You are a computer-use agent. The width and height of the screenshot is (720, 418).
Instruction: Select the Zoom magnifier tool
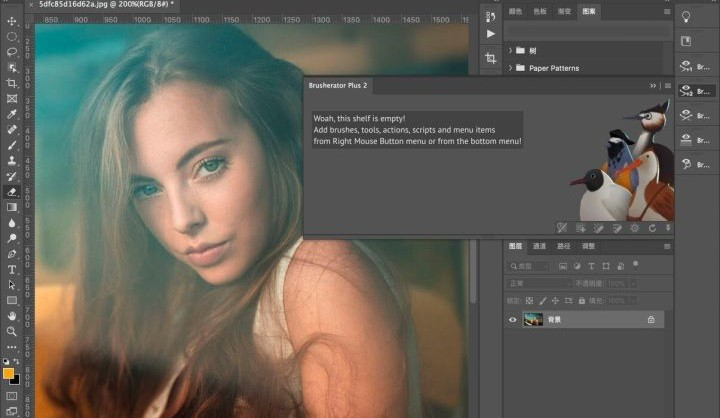11,331
